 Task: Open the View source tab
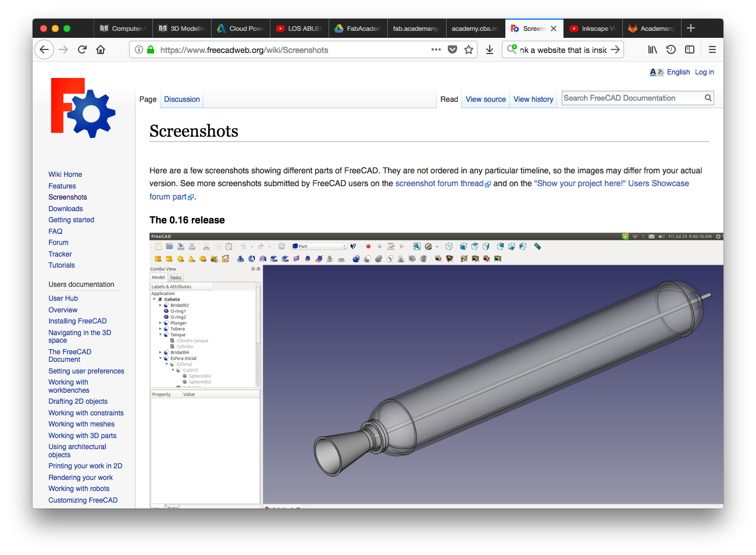point(486,99)
